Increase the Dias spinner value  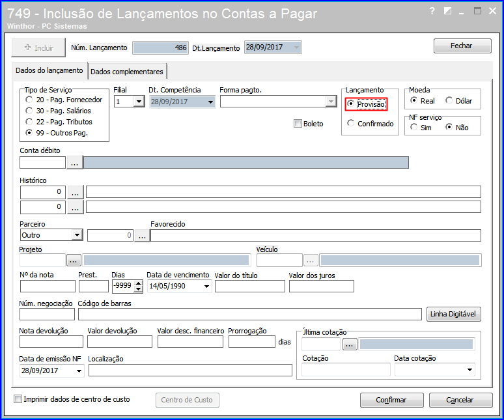point(138,283)
